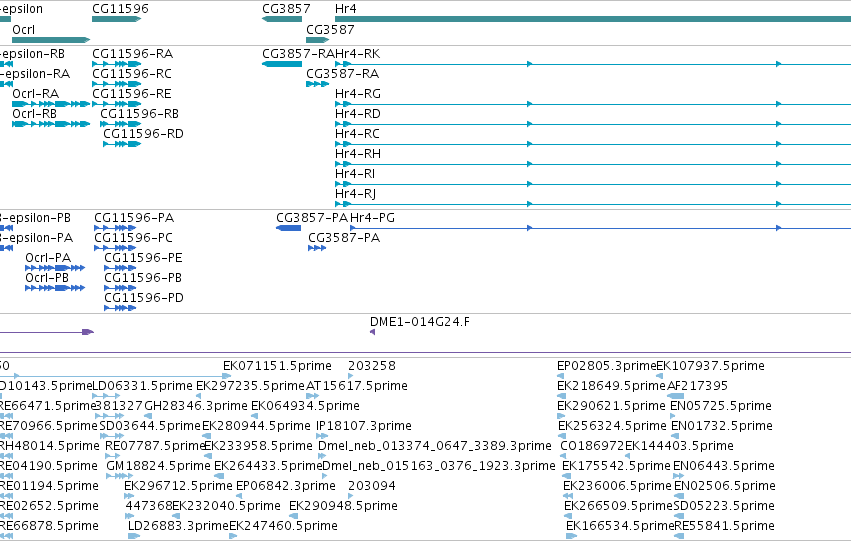This screenshot has height=541, width=851.
Task: Select the Ocrl gene feature
Action: (51, 40)
